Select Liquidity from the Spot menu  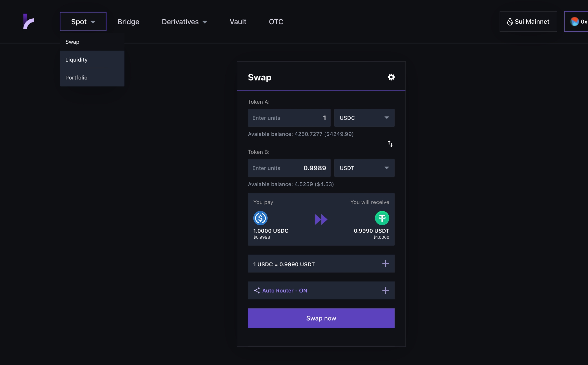point(77,60)
